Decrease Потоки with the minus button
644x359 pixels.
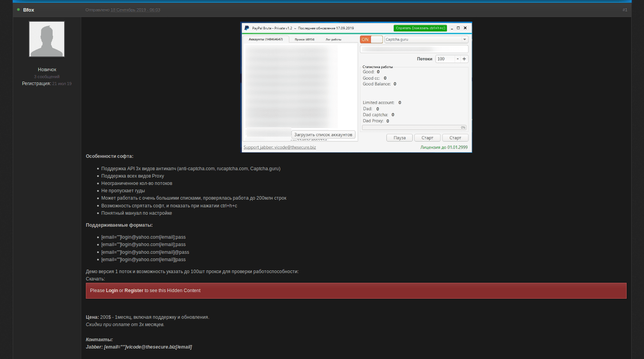[458, 59]
